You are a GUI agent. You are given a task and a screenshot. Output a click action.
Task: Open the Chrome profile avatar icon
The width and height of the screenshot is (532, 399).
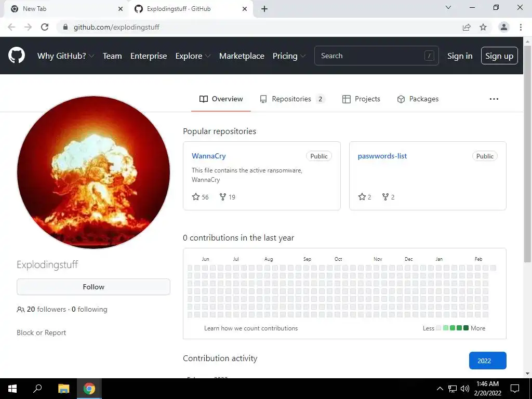click(x=504, y=27)
